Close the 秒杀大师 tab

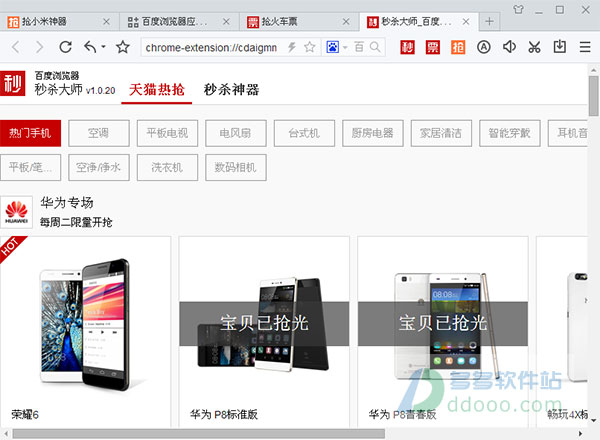coord(466,22)
